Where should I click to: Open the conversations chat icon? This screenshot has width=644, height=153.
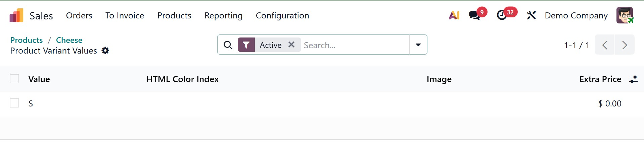click(474, 15)
